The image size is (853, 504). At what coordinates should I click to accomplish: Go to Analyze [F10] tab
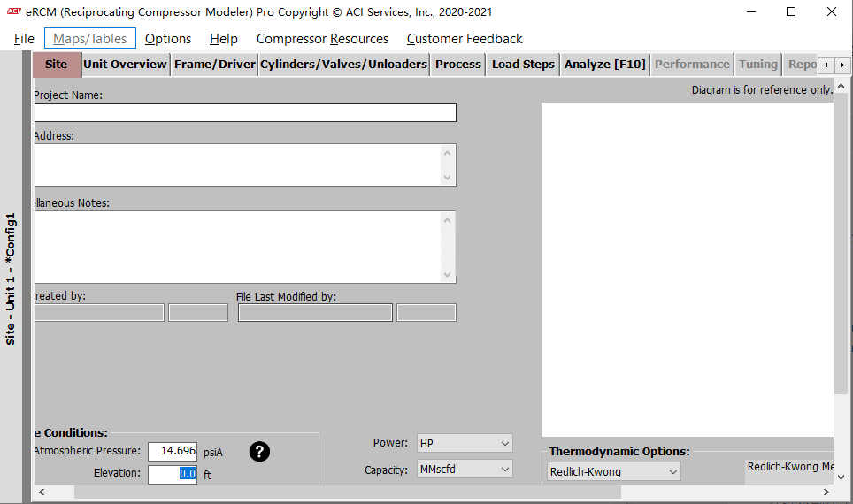coord(605,65)
